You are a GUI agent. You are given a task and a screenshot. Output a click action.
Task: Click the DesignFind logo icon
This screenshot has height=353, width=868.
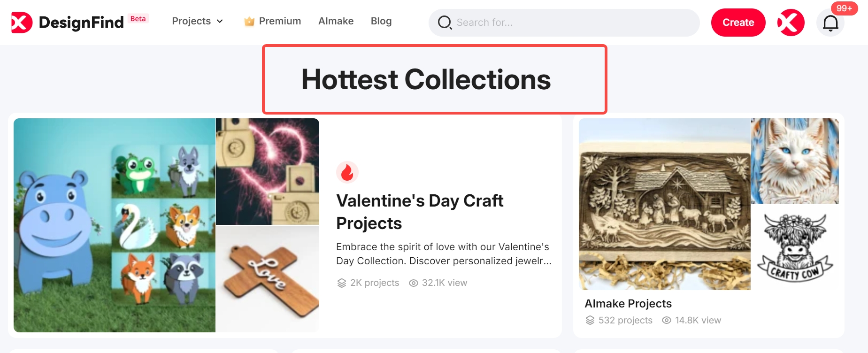22,22
